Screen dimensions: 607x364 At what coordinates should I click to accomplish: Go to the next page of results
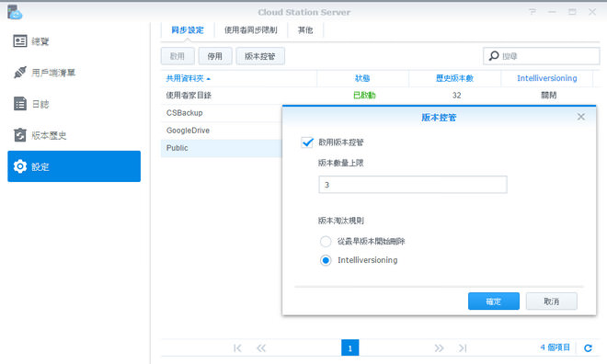439,348
